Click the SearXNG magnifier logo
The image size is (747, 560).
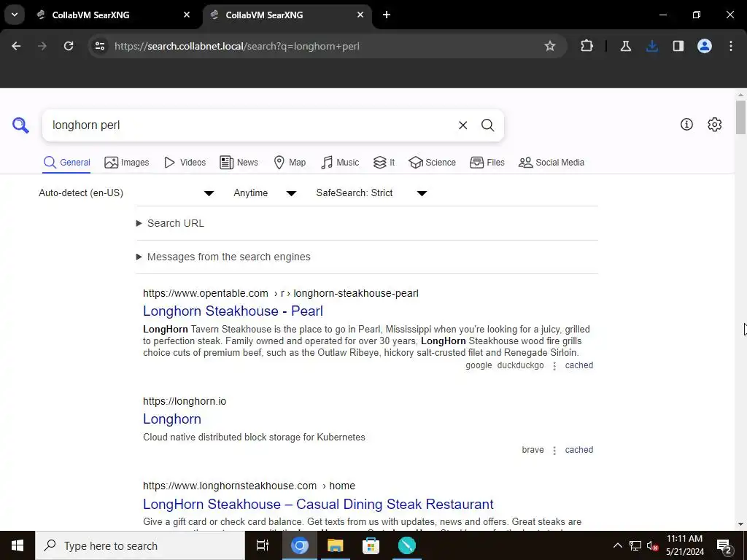point(20,125)
